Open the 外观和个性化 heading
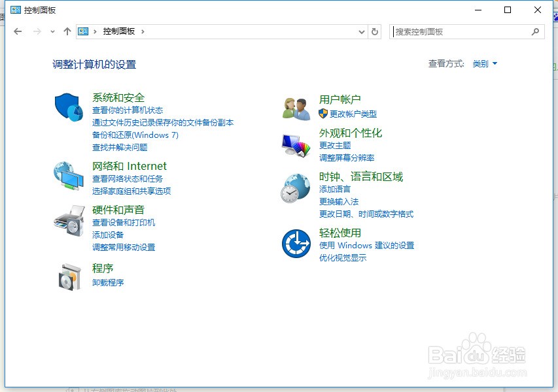 pyautogui.click(x=351, y=133)
